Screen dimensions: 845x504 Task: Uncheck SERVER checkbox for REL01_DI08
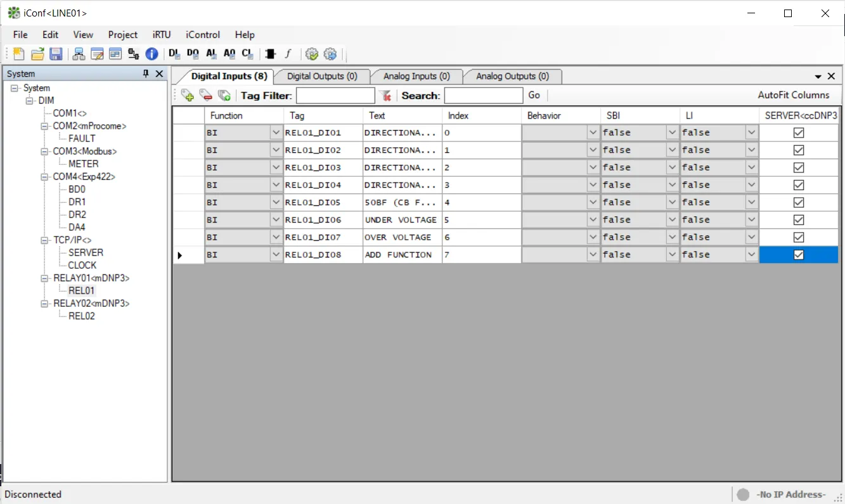click(799, 254)
